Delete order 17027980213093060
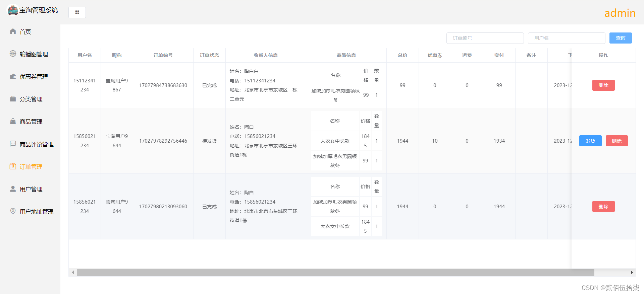 [603, 207]
